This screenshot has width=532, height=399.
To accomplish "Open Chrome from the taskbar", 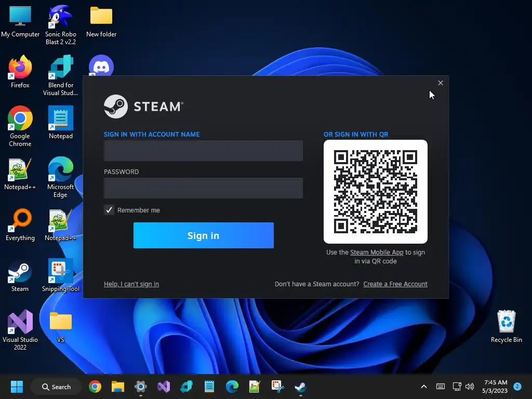I will [95, 387].
